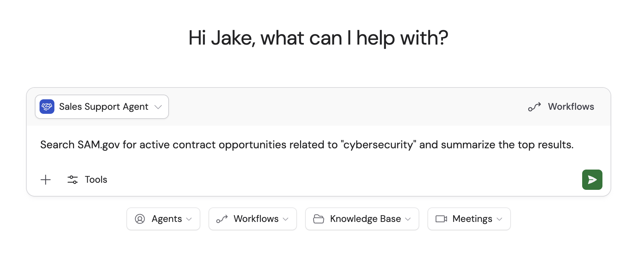Click the Meetings video camera icon
The height and width of the screenshot is (254, 644).
(441, 219)
